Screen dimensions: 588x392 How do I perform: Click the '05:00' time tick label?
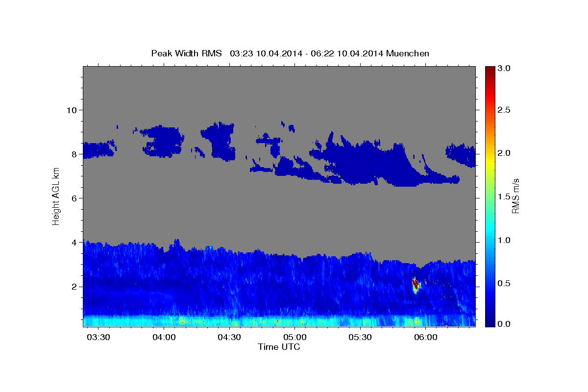tap(295, 337)
